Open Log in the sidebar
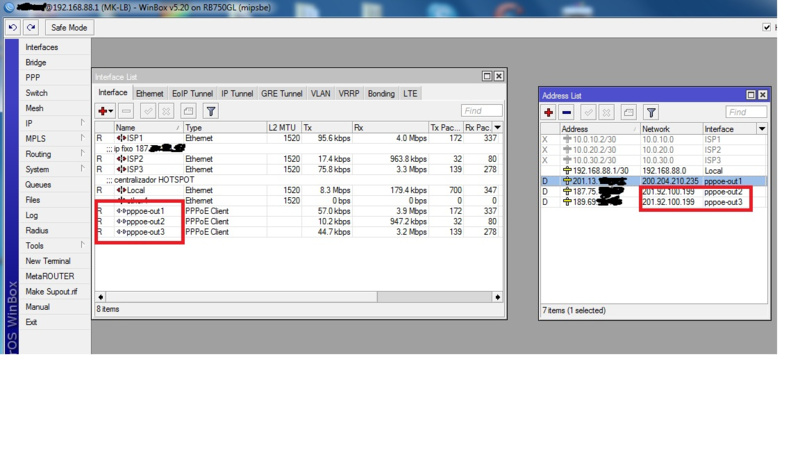This screenshot has height=450, width=800. [x=32, y=215]
